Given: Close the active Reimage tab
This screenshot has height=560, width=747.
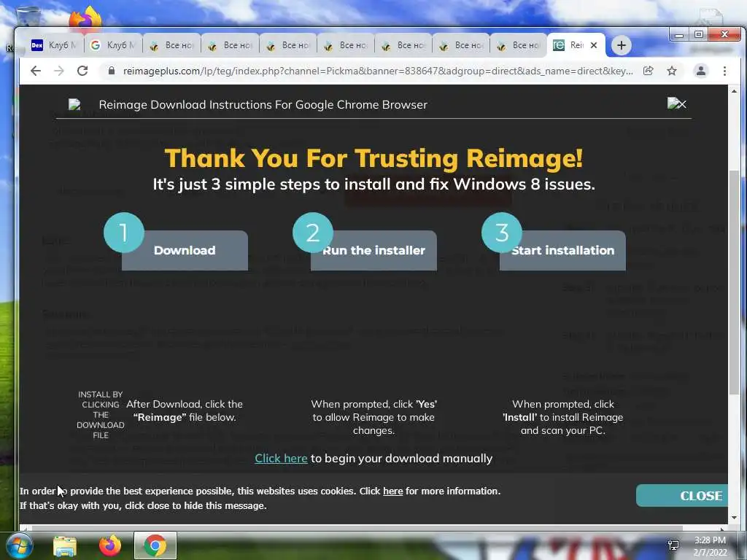Looking at the screenshot, I should pyautogui.click(x=594, y=45).
